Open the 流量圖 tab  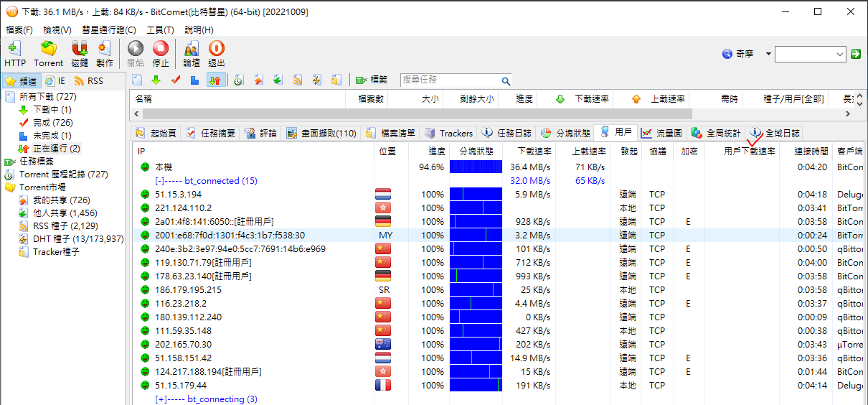662,133
